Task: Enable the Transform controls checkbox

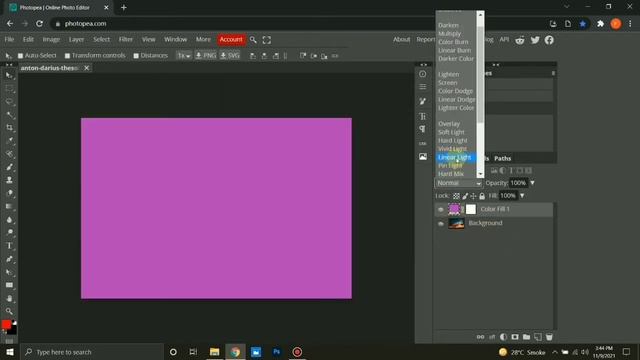Action: [x=67, y=56]
